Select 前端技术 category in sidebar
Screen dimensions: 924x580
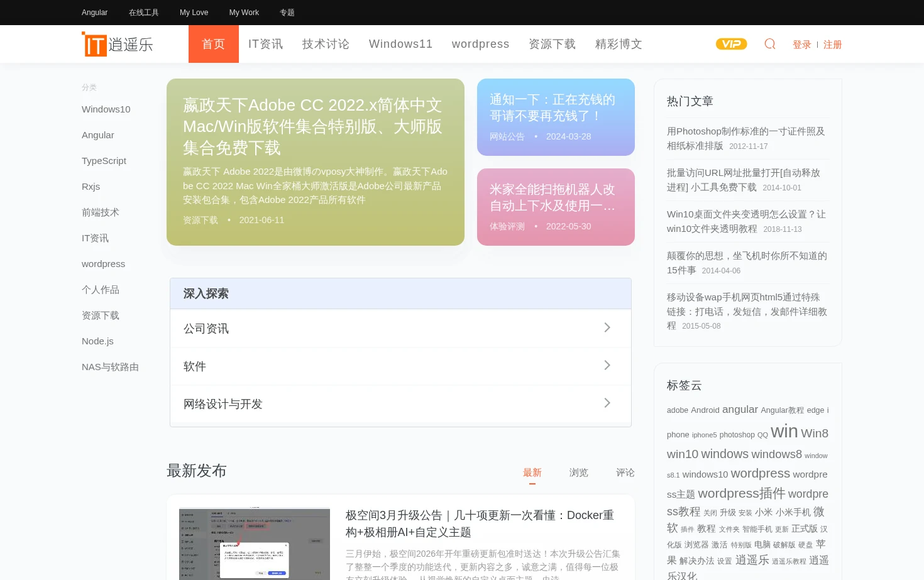[101, 212]
